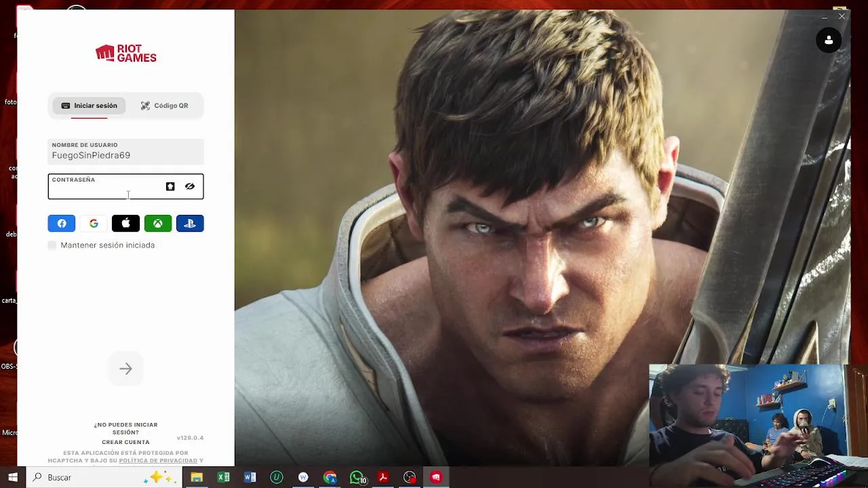Click the v129.0.4 version text
This screenshot has width=868, height=488.
(190, 438)
